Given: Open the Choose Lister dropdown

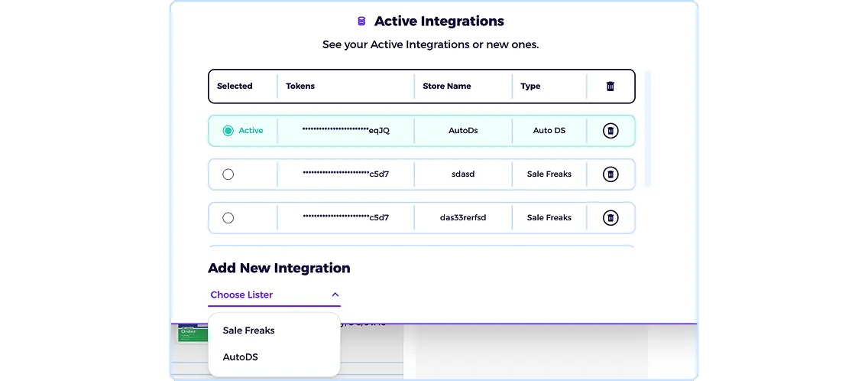Looking at the screenshot, I should pyautogui.click(x=274, y=295).
